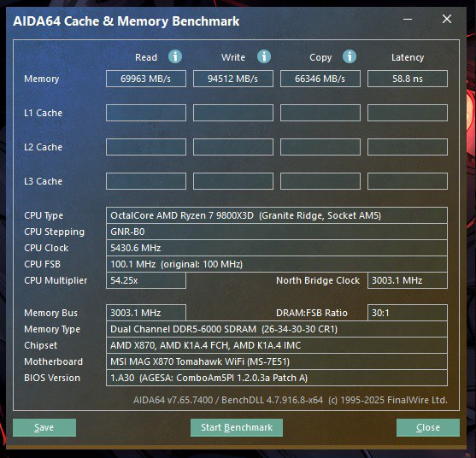Image resolution: width=476 pixels, height=458 pixels.
Task: Click the Memory Type DDR5-6000 SDRAM value
Action: (277, 329)
